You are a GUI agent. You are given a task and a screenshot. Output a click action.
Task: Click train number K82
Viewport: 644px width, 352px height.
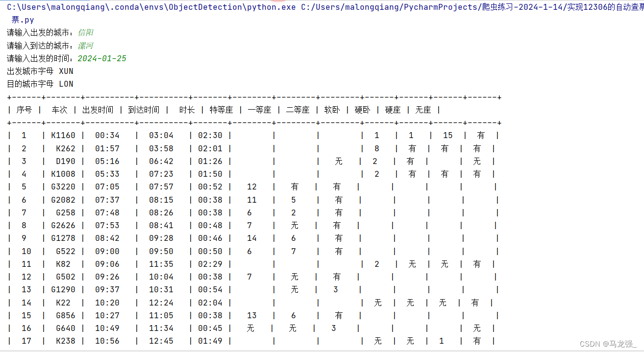[63, 264]
